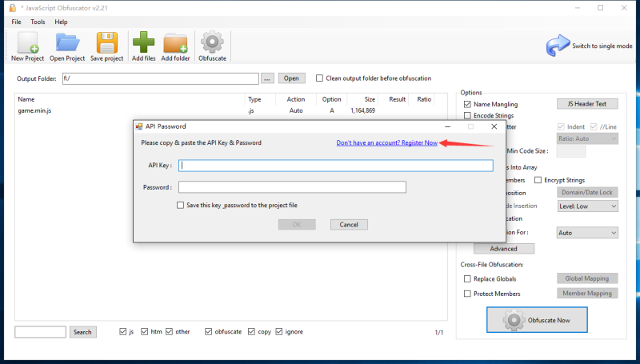Click Cancel in API Password dialog
The width and height of the screenshot is (640, 364).
pyautogui.click(x=348, y=225)
